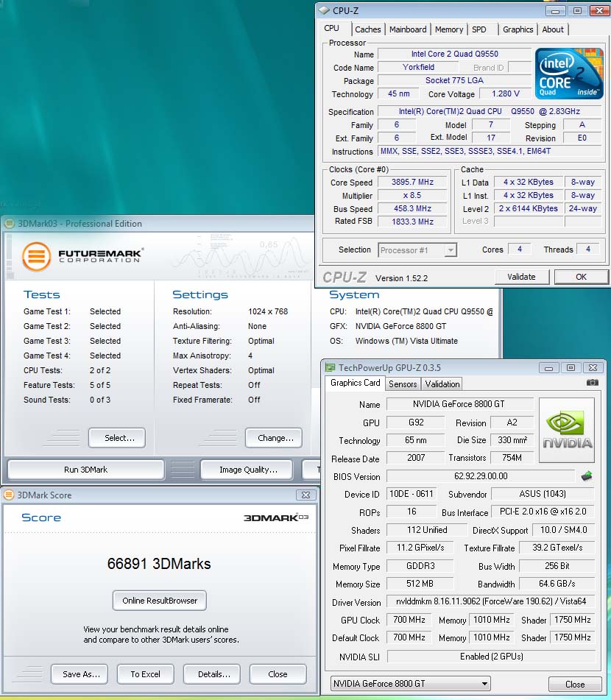Click the GPU-Z title bar icon
The image size is (611, 700).
tap(330, 367)
